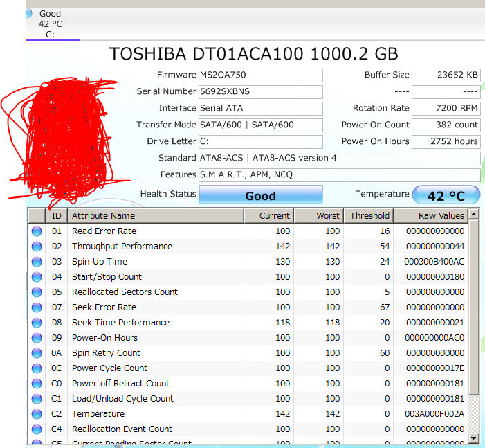Select the Power-off Retract Count attribute name
485x448 pixels.
120,384
